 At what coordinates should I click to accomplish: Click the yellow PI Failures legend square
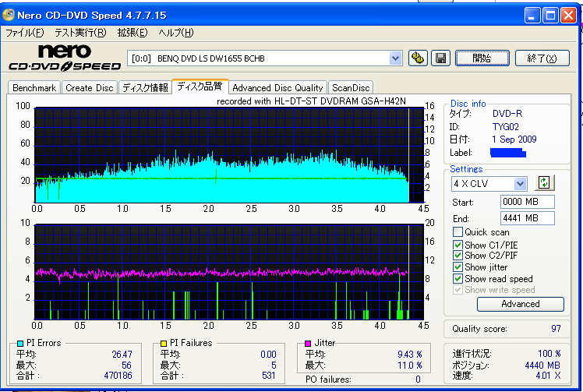pyautogui.click(x=163, y=343)
